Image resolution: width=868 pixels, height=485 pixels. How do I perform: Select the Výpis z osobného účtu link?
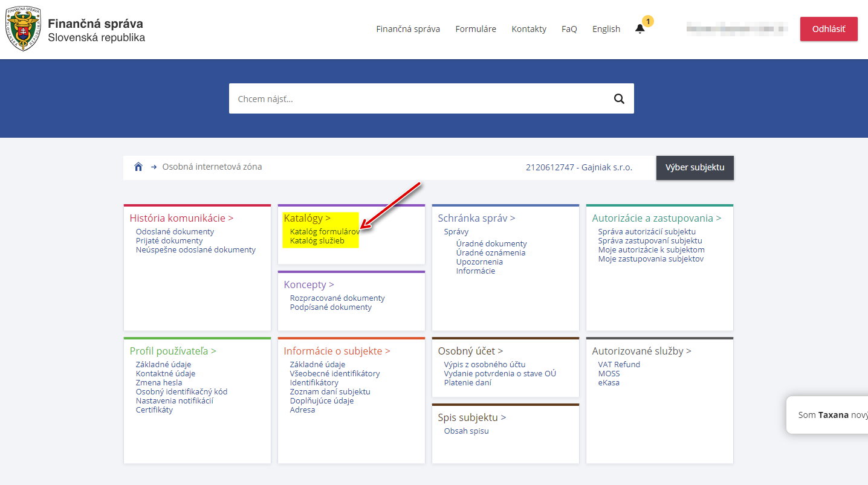[484, 364]
